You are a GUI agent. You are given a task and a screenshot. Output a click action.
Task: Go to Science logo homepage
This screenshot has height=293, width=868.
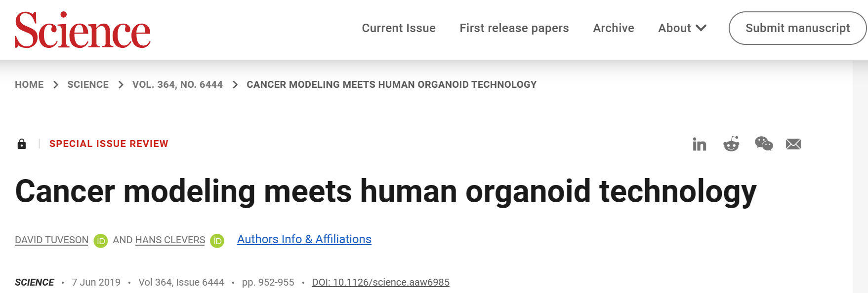(83, 30)
